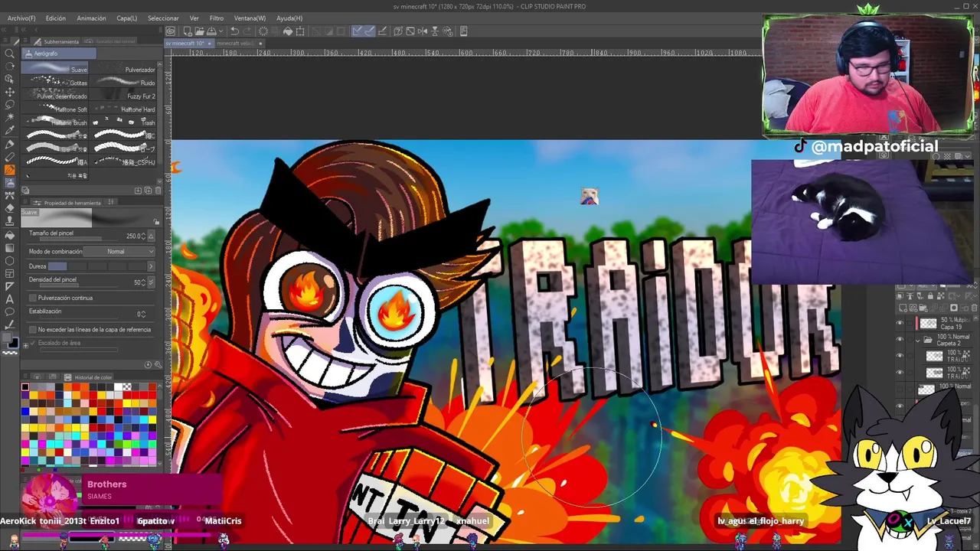Viewport: 980px width, 551px height.
Task: Open Capa(L) menu
Action: [127, 18]
